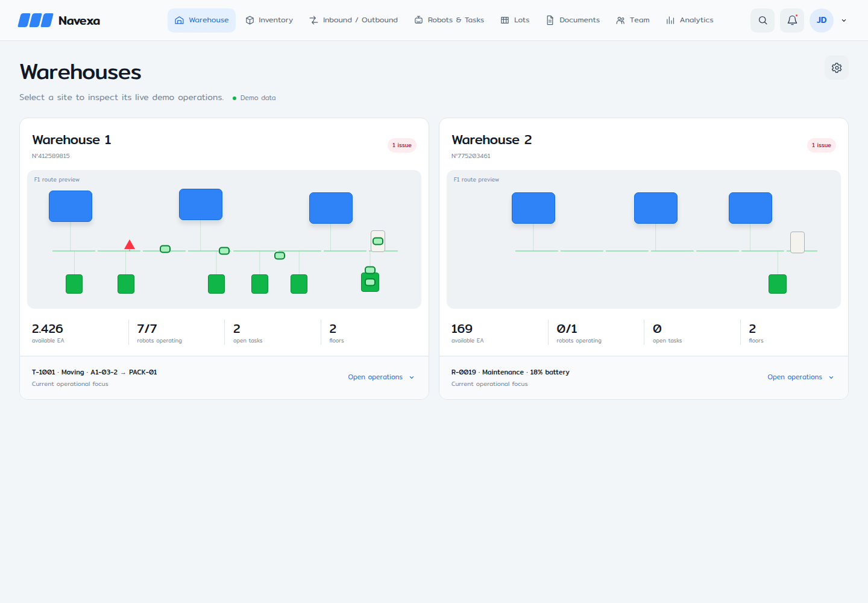The height and width of the screenshot is (603, 868).
Task: Open the Analytics tab
Action: 690,21
